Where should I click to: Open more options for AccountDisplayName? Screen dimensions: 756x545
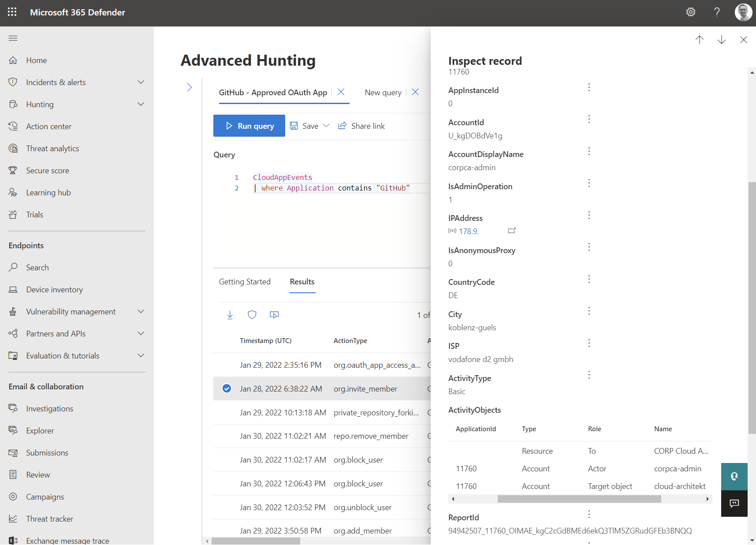[x=589, y=151]
